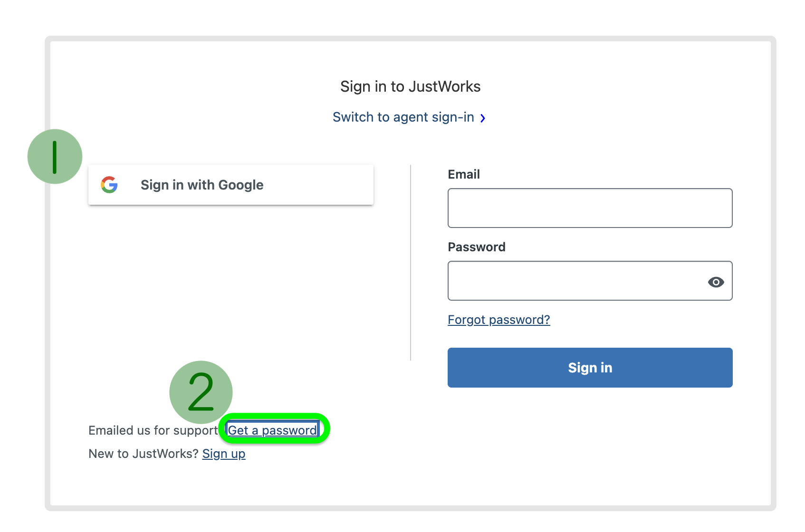Screen dimensions: 805x532
Task: Focus the Email input field
Action: 590,208
